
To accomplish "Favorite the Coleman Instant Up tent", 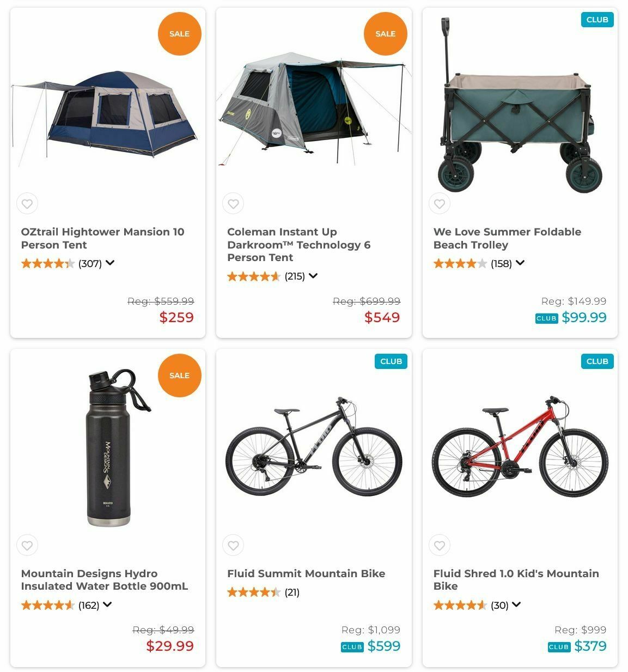I will pos(233,204).
